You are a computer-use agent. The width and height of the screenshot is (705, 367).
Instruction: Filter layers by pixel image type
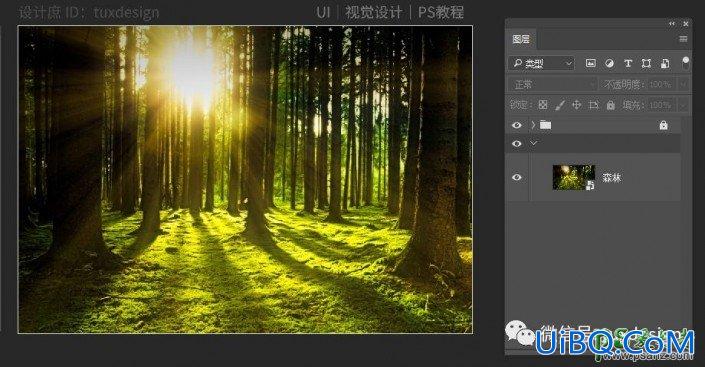591,63
